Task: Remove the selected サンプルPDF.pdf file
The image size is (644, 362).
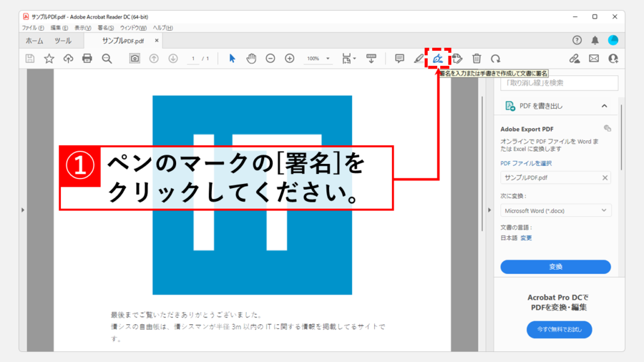Action: tap(605, 178)
